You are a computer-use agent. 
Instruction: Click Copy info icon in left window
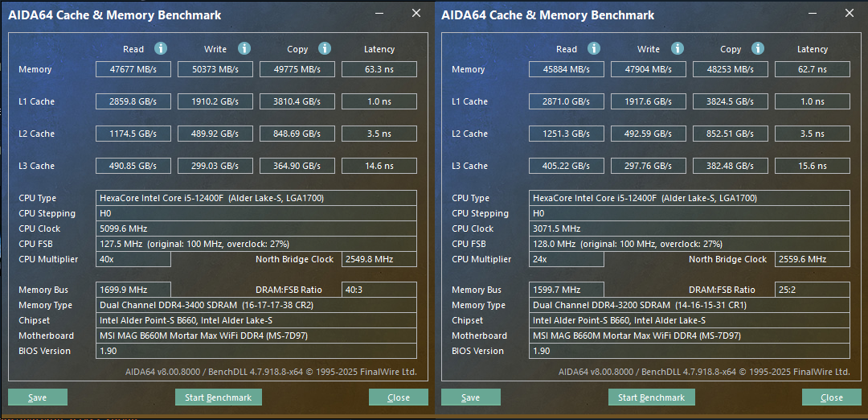(x=325, y=49)
